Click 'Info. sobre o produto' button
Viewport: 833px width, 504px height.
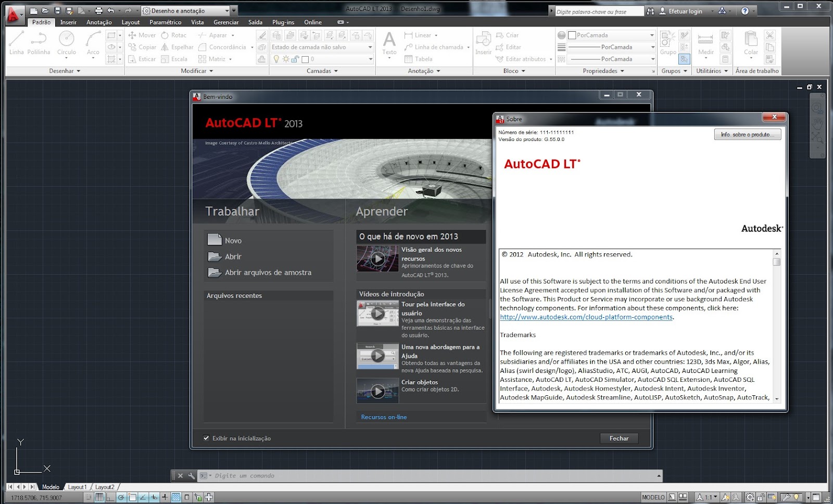pos(748,135)
